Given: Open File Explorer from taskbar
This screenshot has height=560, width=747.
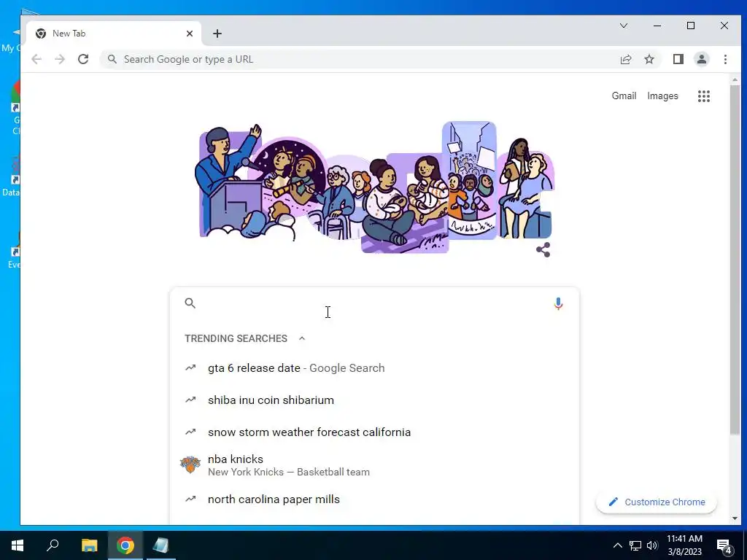Looking at the screenshot, I should 89,545.
